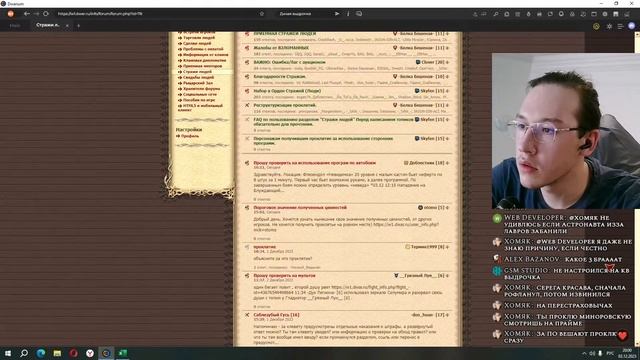The height and width of the screenshot is (360, 640).
Task: Open 'Социальные сети' section
Action: click(x=200, y=95)
